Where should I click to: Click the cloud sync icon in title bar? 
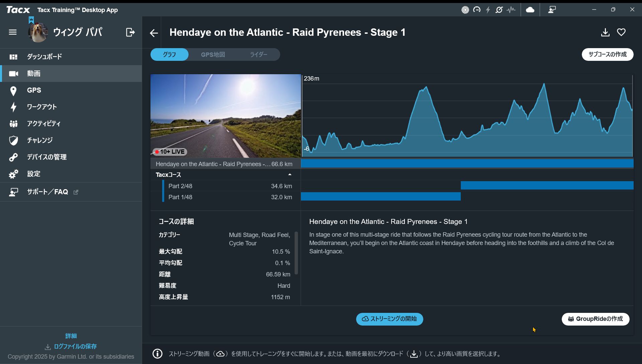(530, 10)
